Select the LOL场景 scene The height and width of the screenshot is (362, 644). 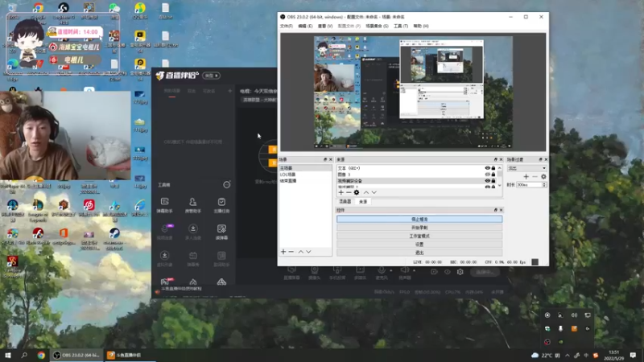pos(305,175)
